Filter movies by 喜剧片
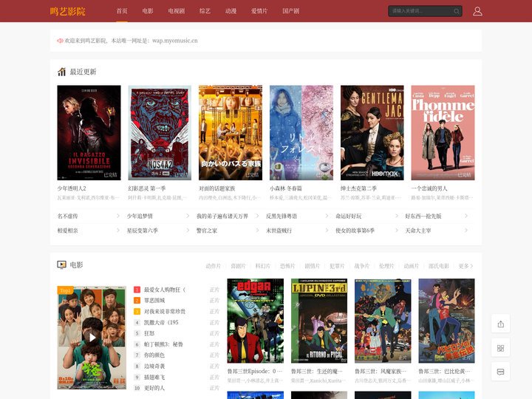 238,266
